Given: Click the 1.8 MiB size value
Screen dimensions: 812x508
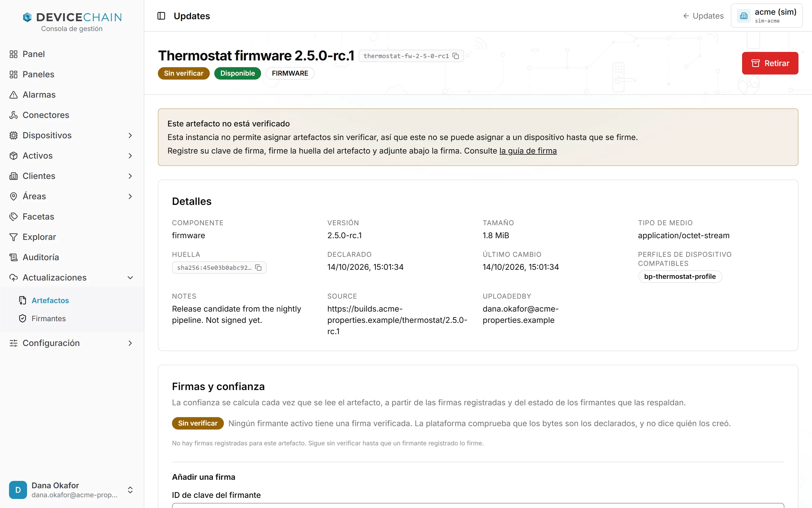Looking at the screenshot, I should point(496,236).
